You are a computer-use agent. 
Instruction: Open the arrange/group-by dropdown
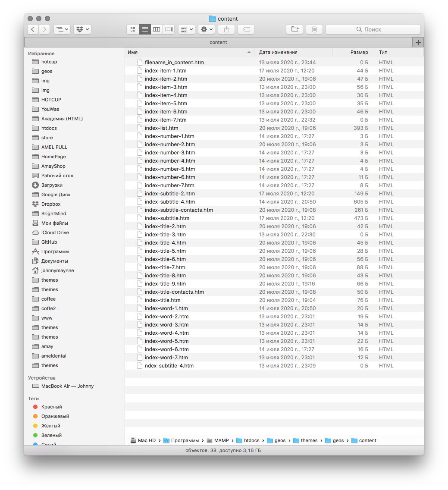(x=187, y=29)
